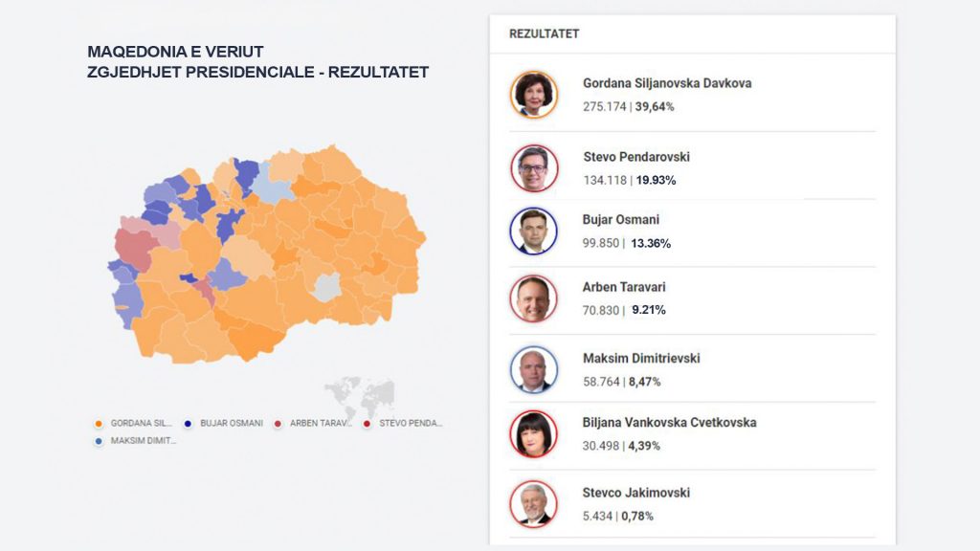Viewport: 980px width, 551px height.
Task: Click Maksim Dimitrievski's portrait photo
Action: click(x=534, y=370)
